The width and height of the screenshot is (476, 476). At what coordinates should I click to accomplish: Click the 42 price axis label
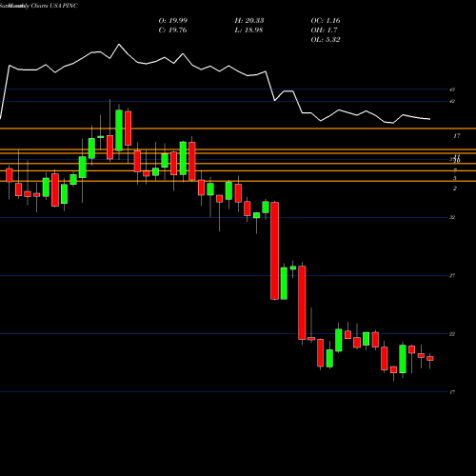click(x=452, y=102)
